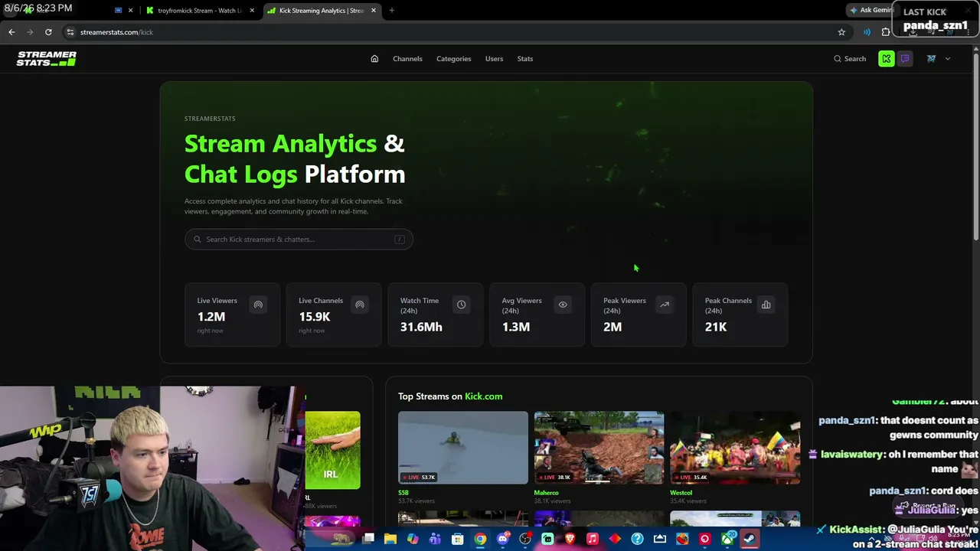Click the streamerstats.com/kick address bar
This screenshot has width=980, height=551.
(x=456, y=32)
